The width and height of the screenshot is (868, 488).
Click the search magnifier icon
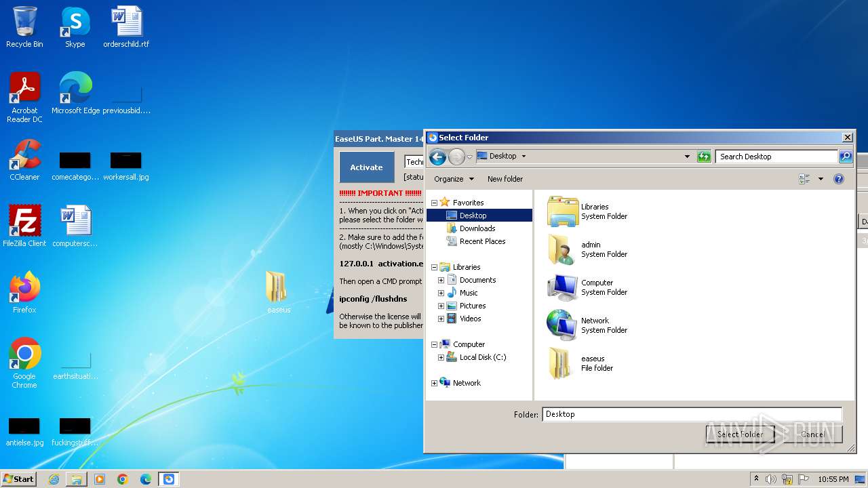coord(845,157)
